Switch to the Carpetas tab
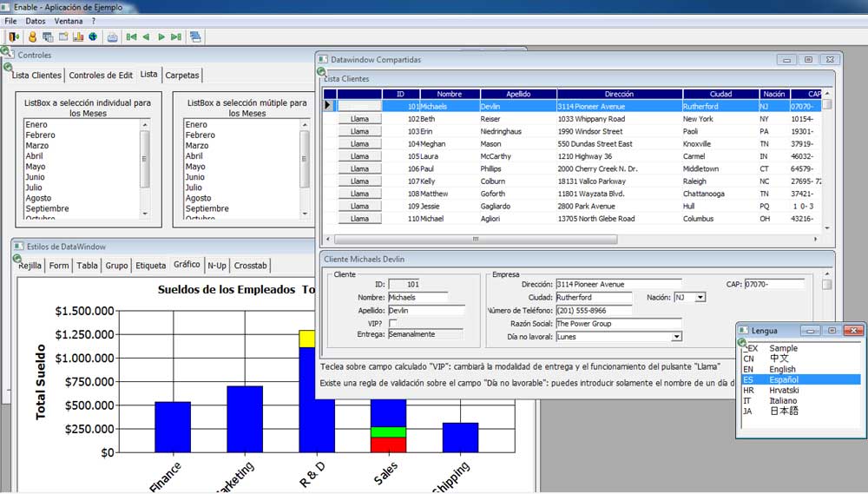The image size is (868, 494). coord(182,76)
